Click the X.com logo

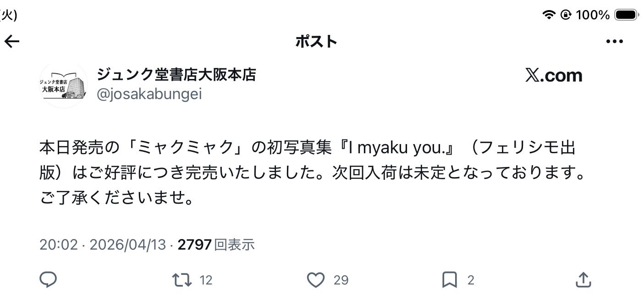pos(554,75)
